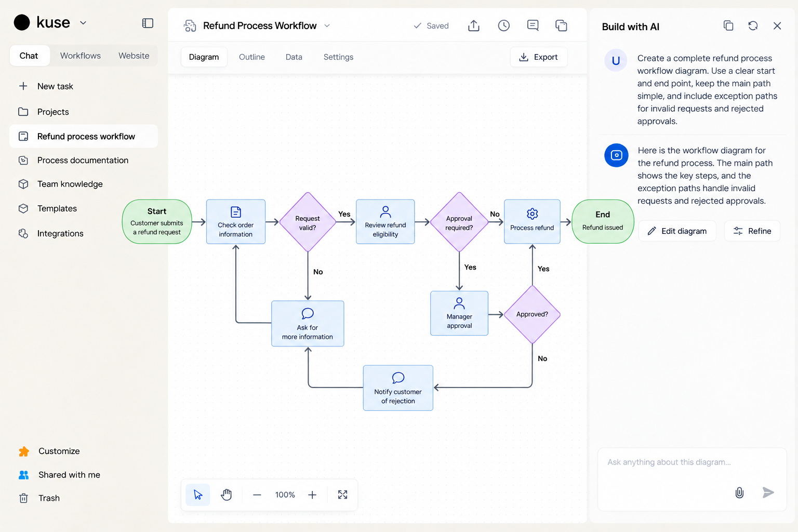The image size is (798, 532).
Task: Select the Request valid? decision diamond
Action: [308, 222]
